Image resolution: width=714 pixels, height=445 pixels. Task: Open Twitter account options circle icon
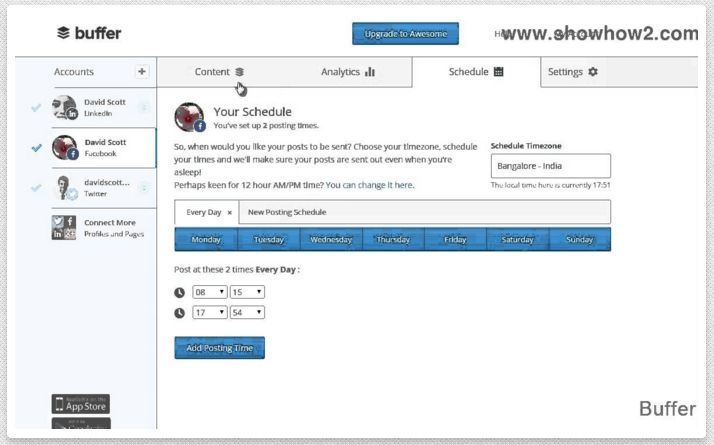click(x=144, y=188)
